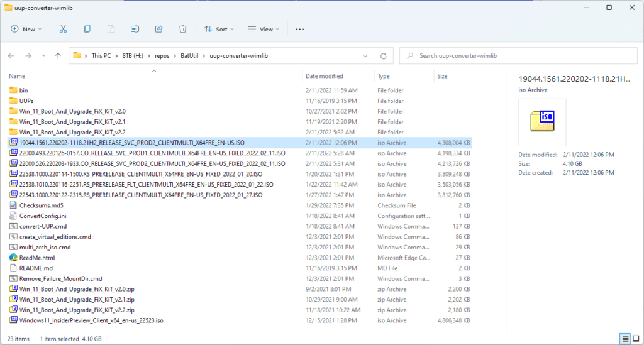This screenshot has height=345, width=644.
Task: Expand the View layout dropdown
Action: (x=264, y=29)
